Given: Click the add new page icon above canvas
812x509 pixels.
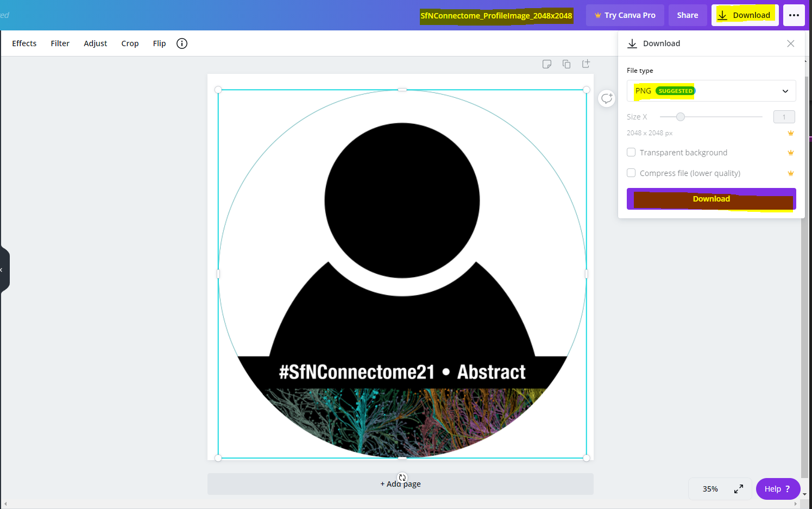Looking at the screenshot, I should point(586,64).
